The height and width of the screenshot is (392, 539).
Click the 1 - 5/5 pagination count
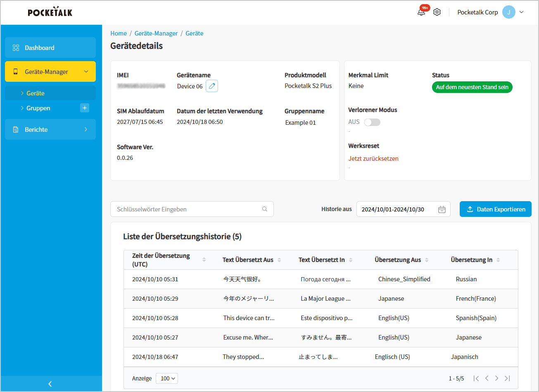coord(456,378)
